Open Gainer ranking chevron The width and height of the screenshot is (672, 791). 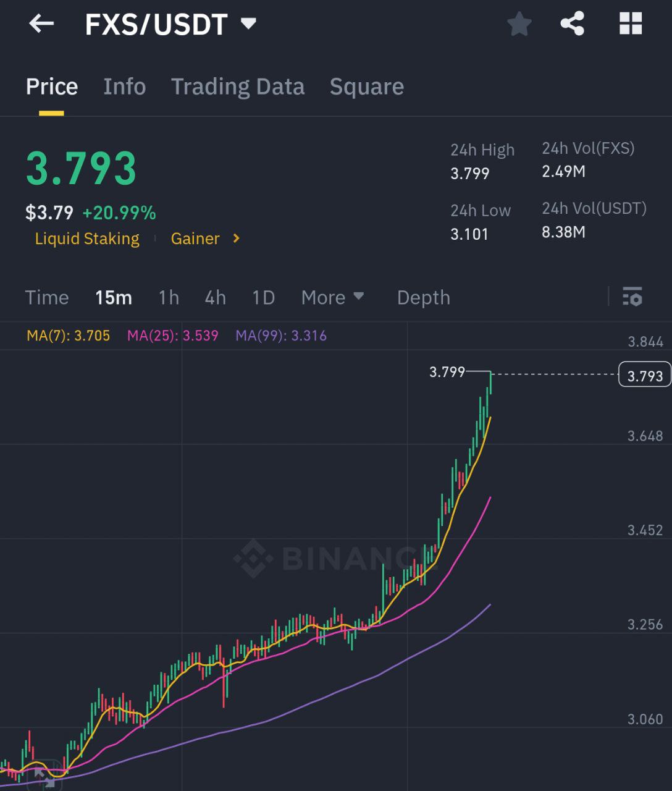[x=236, y=238]
